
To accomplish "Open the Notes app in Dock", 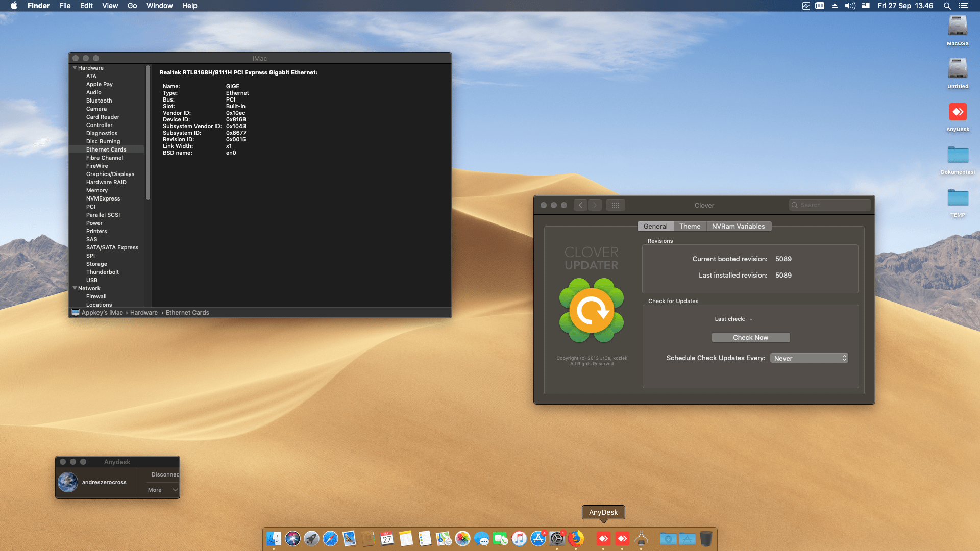I will click(406, 538).
